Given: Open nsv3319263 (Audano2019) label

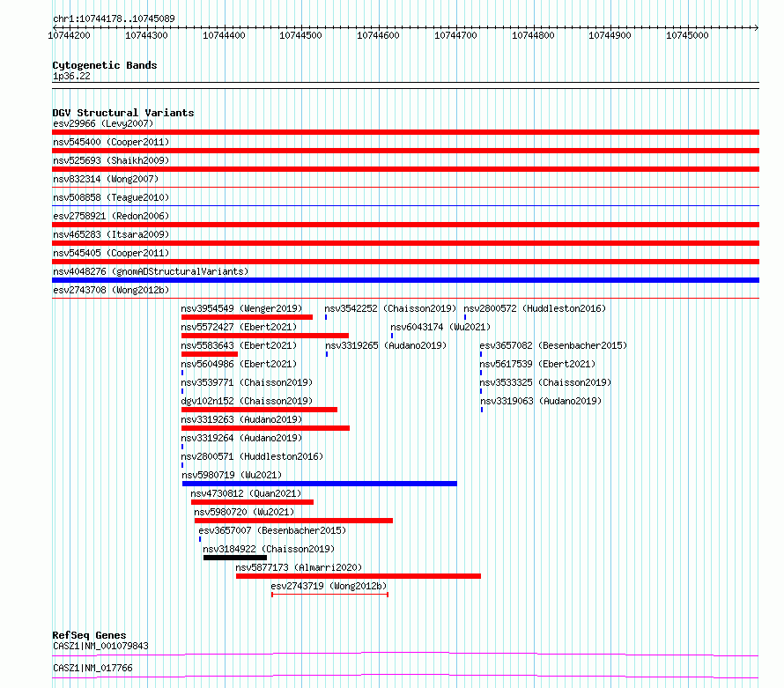Looking at the screenshot, I should tap(241, 419).
